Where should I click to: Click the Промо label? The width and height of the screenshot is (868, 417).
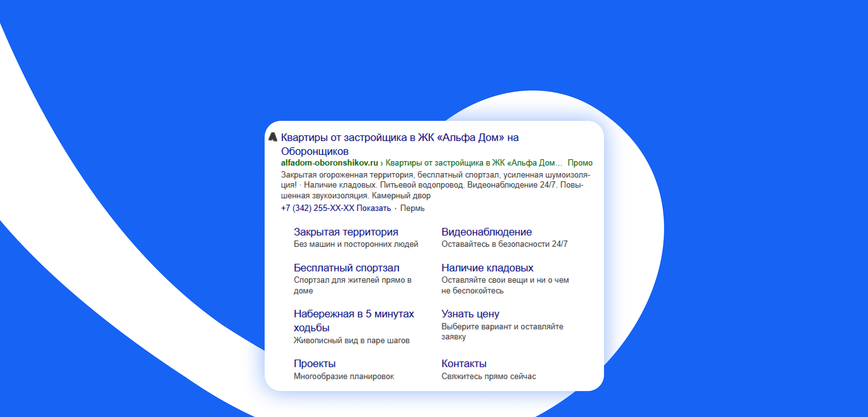[x=580, y=163]
